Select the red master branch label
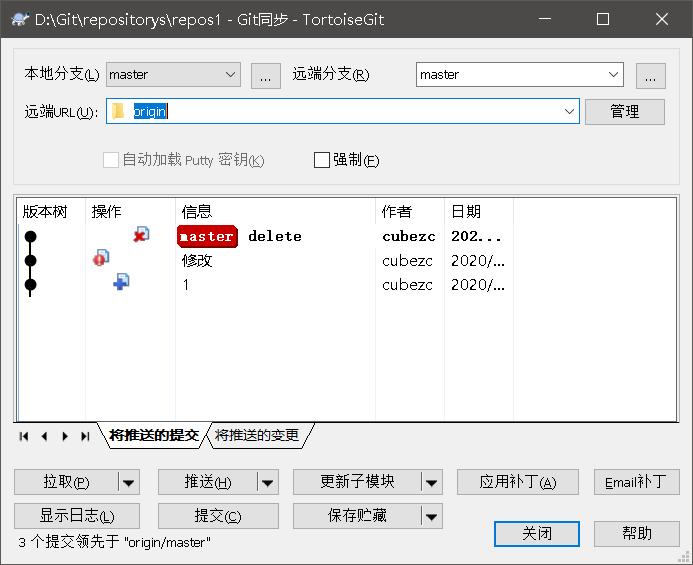The height and width of the screenshot is (565, 693). click(207, 237)
